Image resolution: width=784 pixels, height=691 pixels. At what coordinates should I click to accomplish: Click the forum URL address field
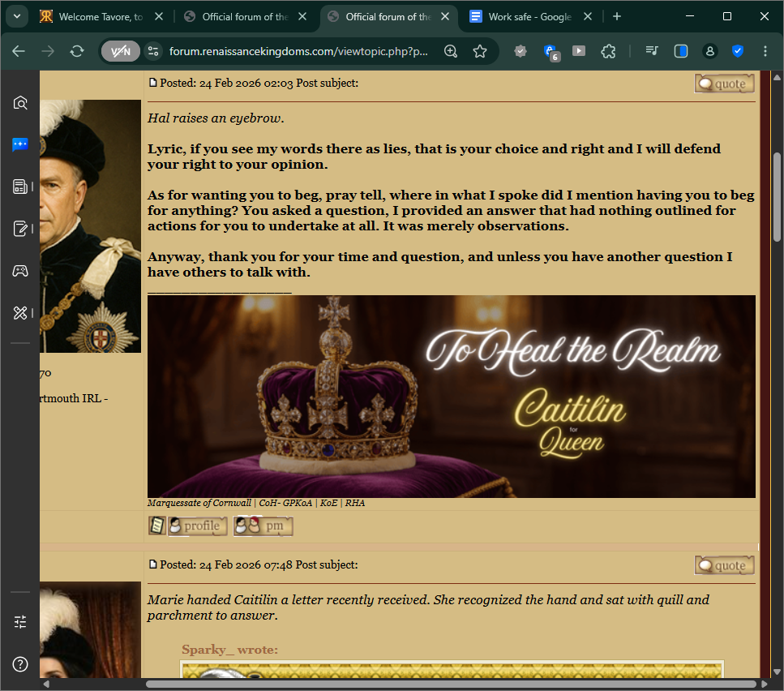298,51
